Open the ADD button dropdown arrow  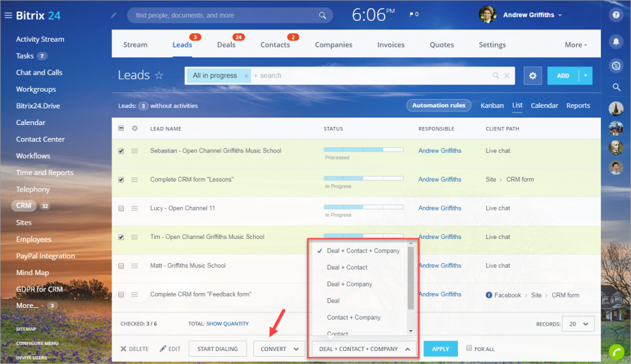[x=585, y=76]
